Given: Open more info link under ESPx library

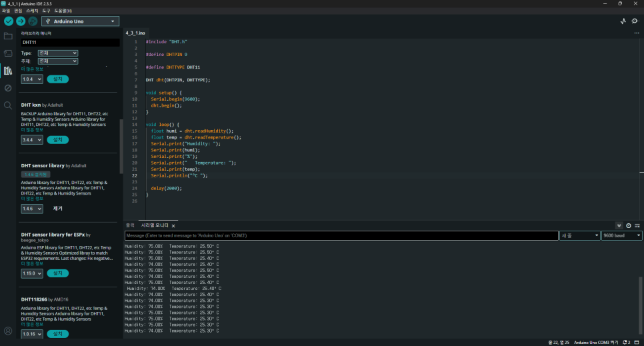Looking at the screenshot, I should (x=32, y=263).
